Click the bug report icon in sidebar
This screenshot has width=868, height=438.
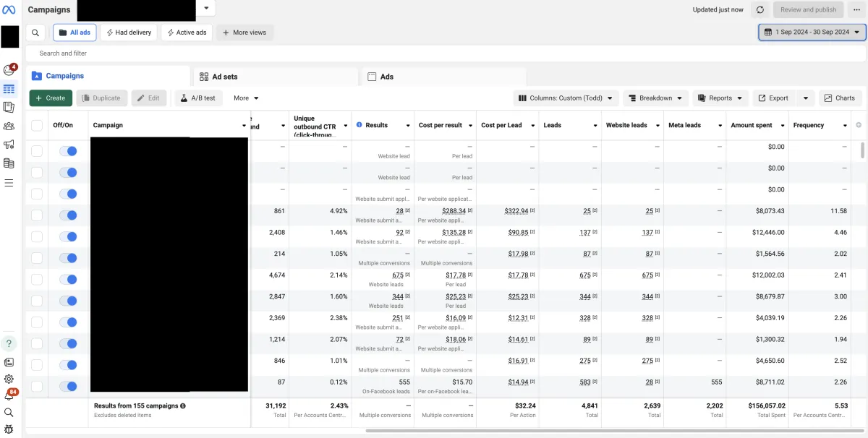(9, 429)
